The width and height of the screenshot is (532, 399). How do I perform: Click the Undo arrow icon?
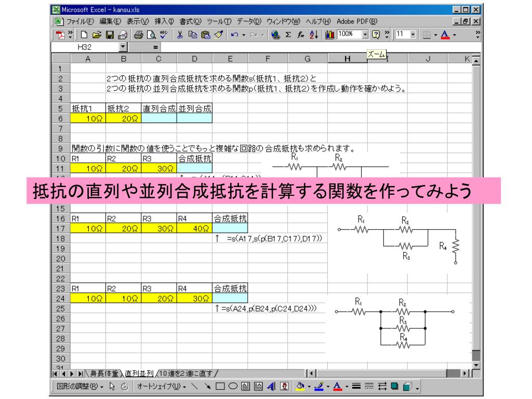[x=234, y=35]
